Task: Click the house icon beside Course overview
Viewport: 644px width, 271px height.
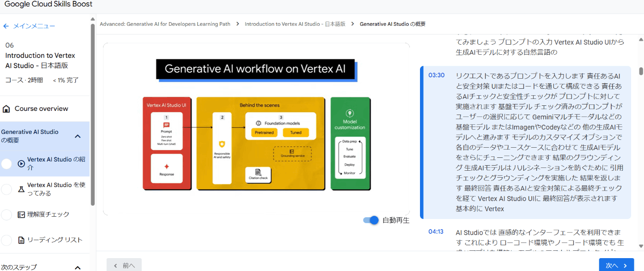Action: 6,109
